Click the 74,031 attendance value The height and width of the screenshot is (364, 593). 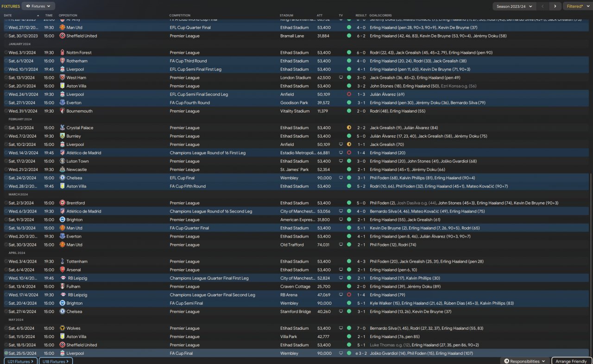coord(323,245)
